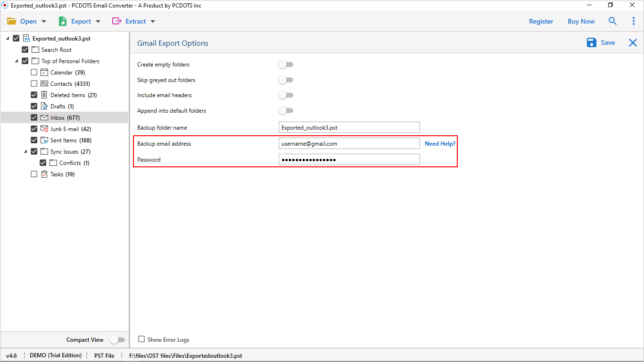Click the Inbox envelope icon
This screenshot has width=644, height=362.
(44, 118)
